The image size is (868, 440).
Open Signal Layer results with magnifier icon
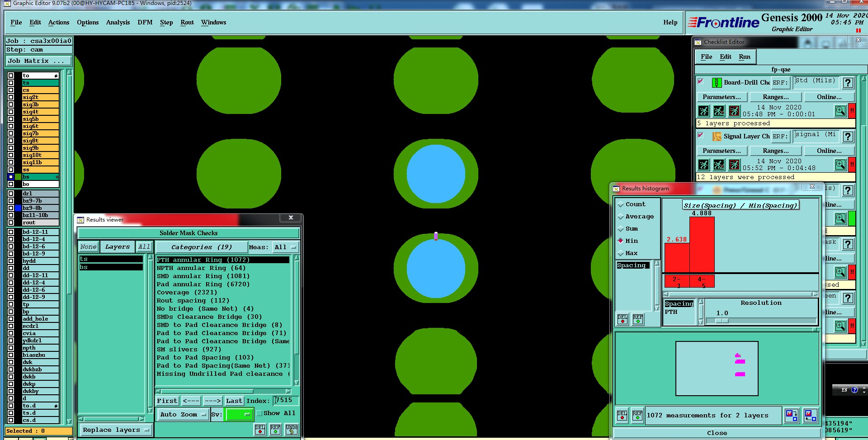[x=840, y=165]
